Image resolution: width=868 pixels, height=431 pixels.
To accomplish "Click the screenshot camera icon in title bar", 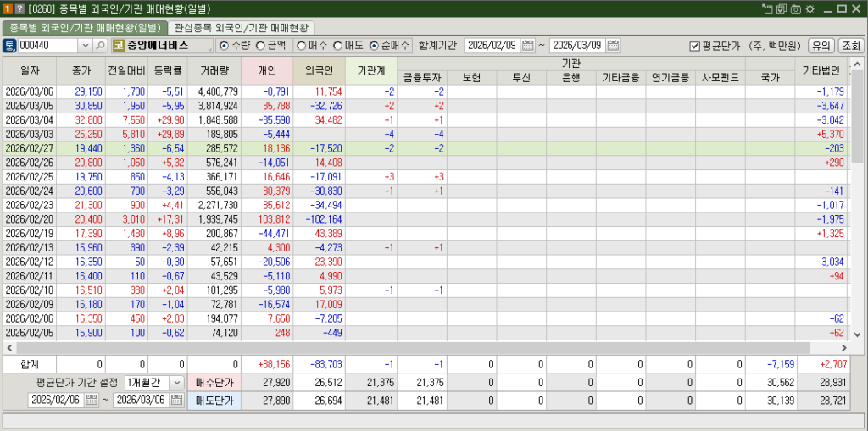I will click(x=795, y=8).
